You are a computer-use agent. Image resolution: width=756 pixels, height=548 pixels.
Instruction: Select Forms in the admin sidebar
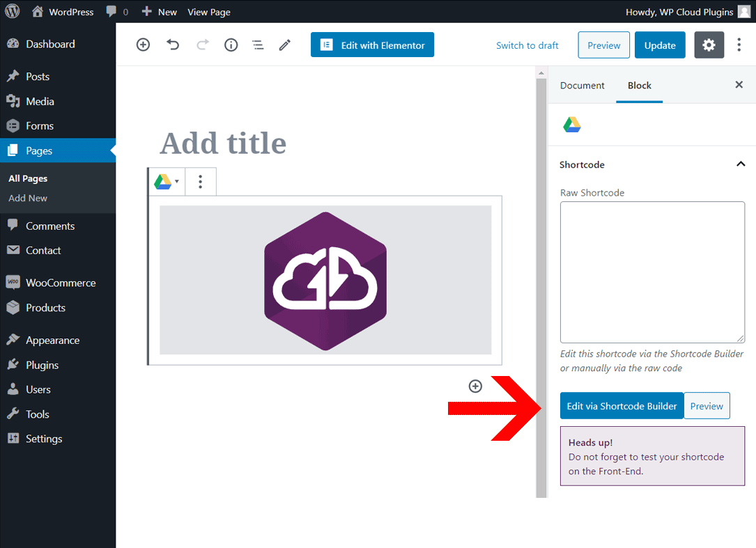[58, 126]
